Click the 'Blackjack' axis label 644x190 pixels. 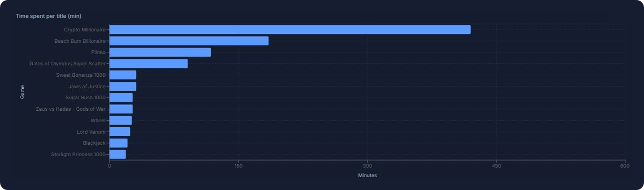coord(94,143)
